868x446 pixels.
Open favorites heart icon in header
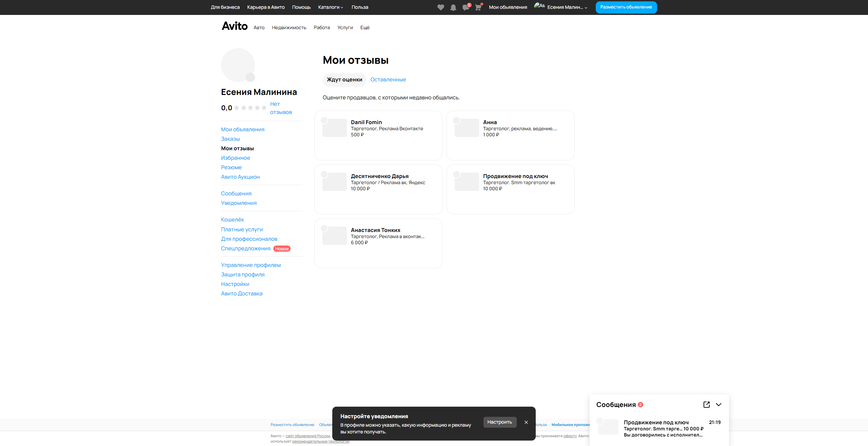[440, 7]
